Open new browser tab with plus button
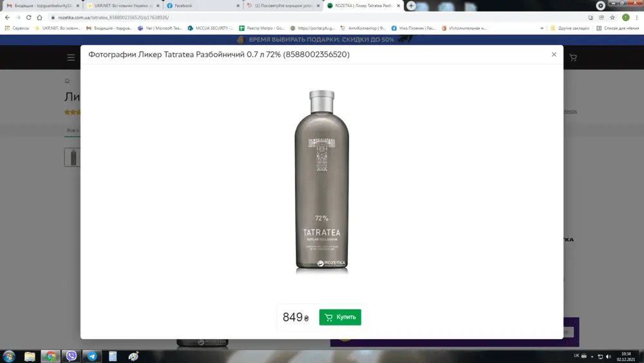Screen dimensions: 644x363 click(x=411, y=6)
